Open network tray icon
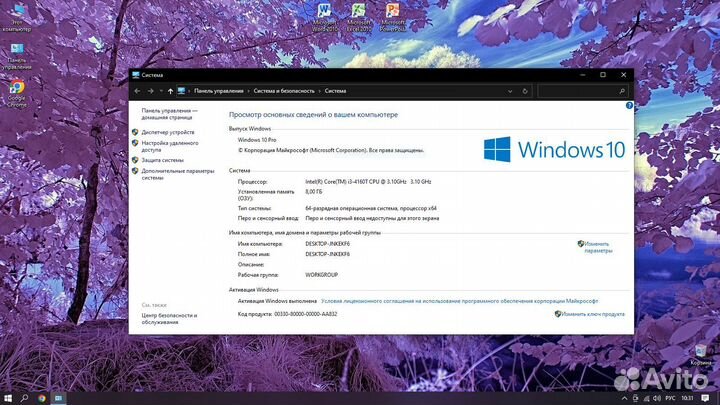 click(646, 398)
